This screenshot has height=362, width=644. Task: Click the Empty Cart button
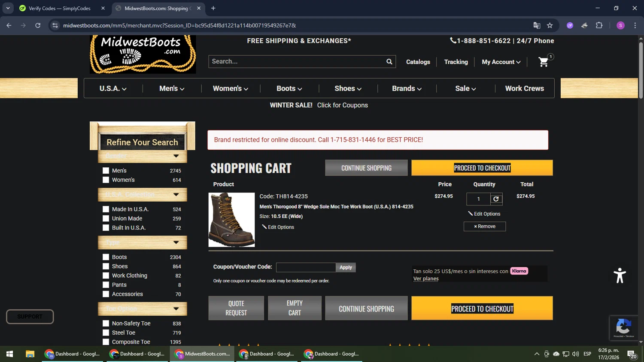click(x=295, y=308)
